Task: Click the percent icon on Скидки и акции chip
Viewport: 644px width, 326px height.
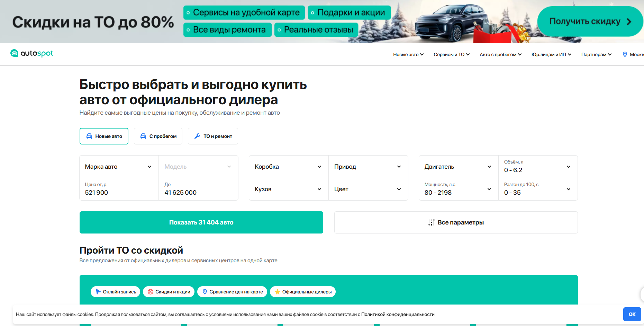Action: click(x=151, y=292)
